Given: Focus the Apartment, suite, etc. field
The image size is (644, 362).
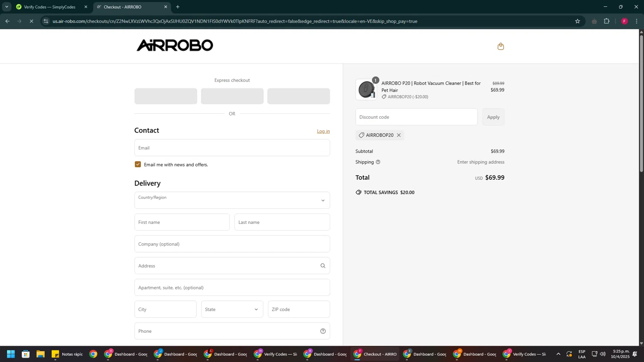Looking at the screenshot, I should coord(232,287).
